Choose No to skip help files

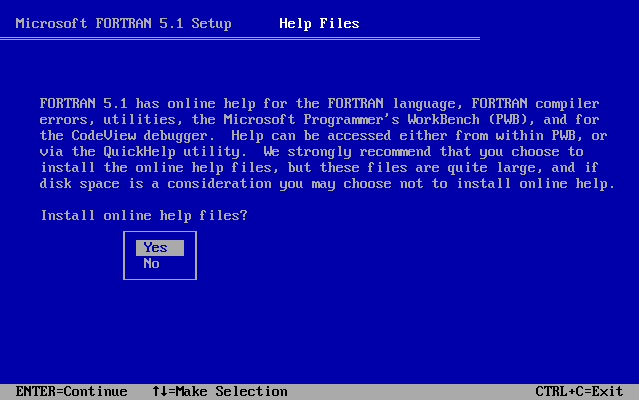coord(151,264)
